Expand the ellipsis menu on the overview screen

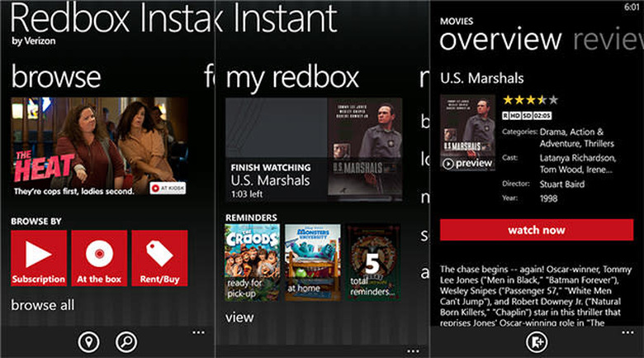coord(627,332)
